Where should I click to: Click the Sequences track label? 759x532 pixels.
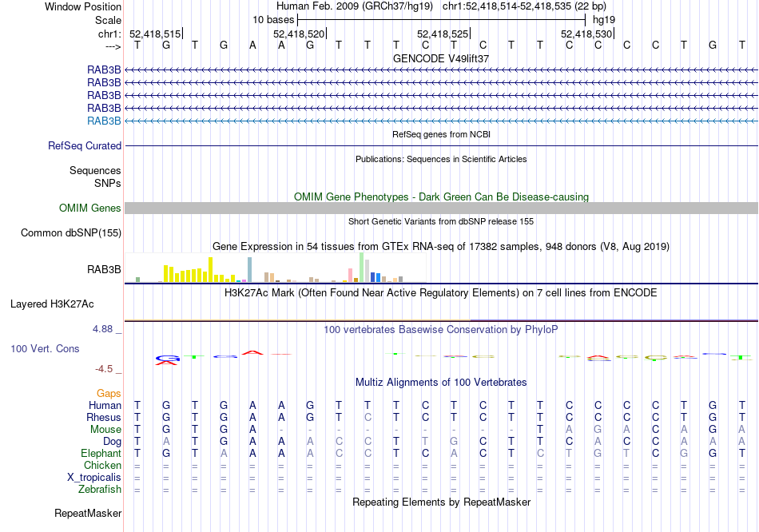pyautogui.click(x=95, y=170)
